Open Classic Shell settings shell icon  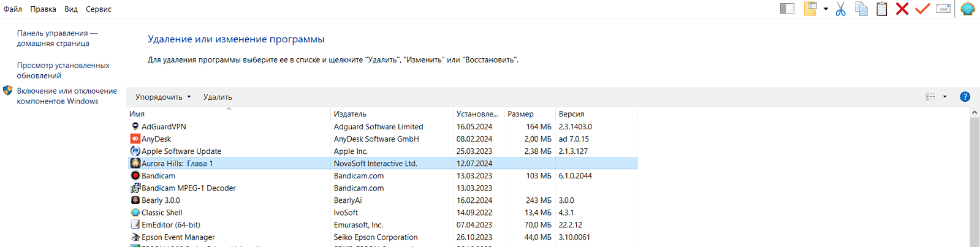968,9
